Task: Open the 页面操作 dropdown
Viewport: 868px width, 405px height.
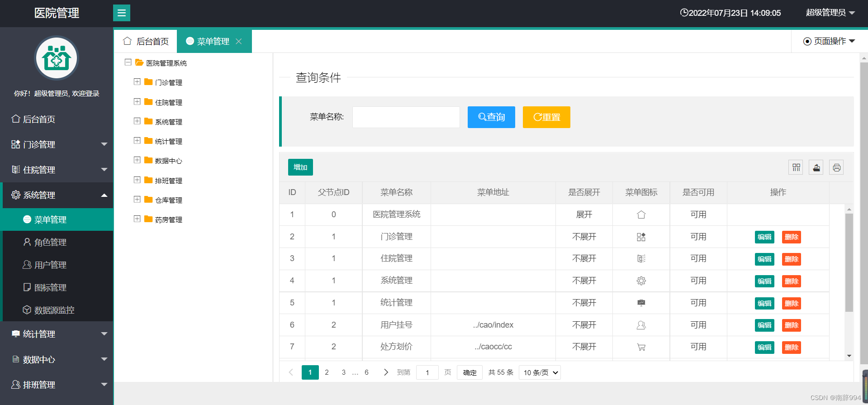Action: click(x=829, y=41)
